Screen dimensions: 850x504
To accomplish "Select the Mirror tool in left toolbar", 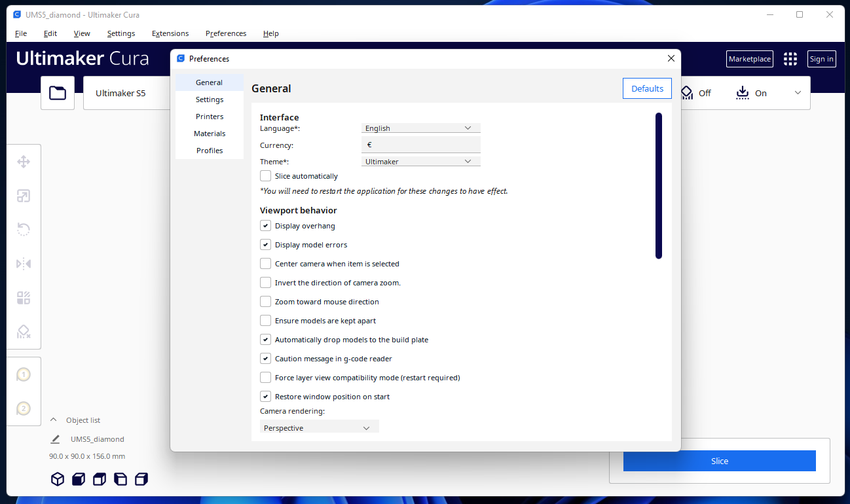I will pyautogui.click(x=24, y=264).
